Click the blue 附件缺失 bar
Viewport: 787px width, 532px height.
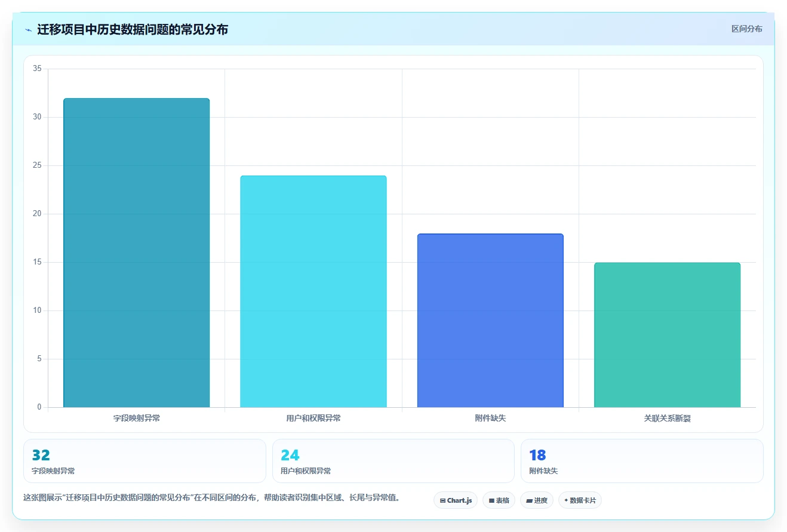point(490,321)
